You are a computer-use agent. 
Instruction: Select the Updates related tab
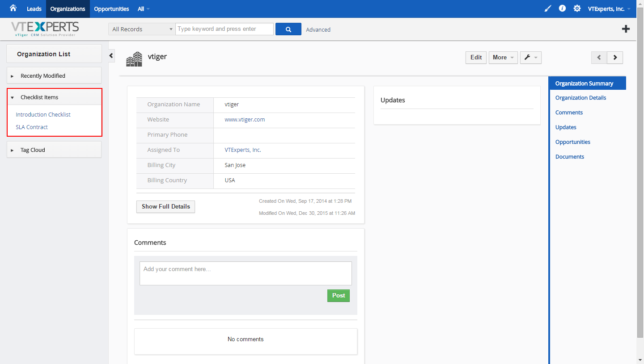566,127
